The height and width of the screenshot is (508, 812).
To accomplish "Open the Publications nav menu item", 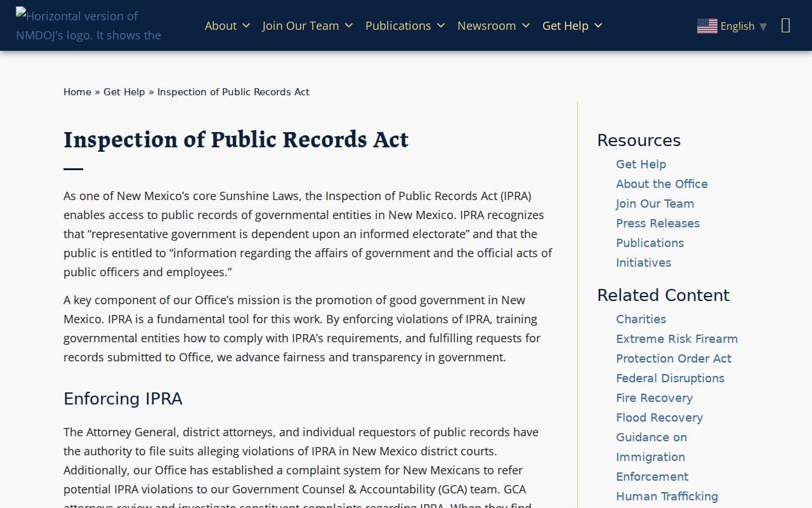I will tap(398, 25).
